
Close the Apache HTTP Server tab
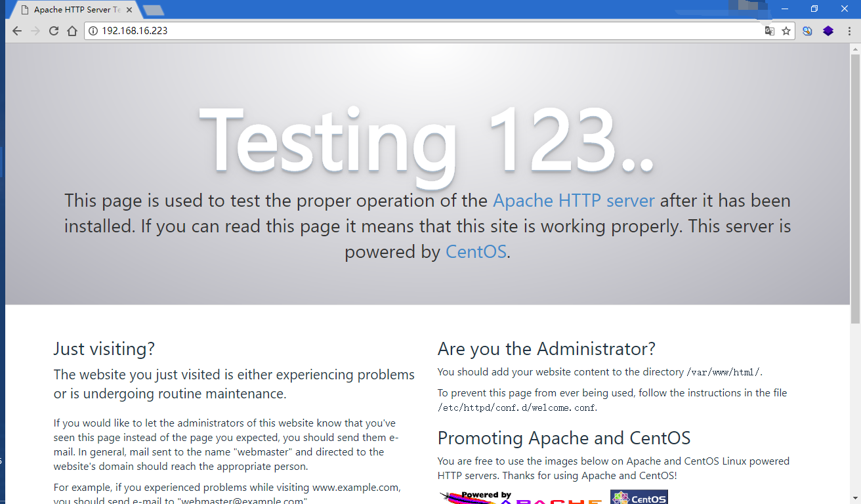pos(129,10)
